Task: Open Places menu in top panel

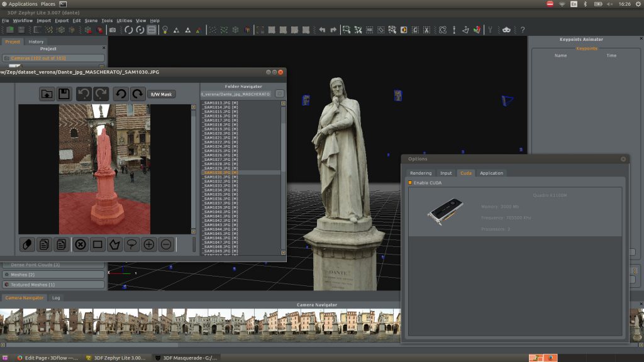Action: [x=48, y=4]
